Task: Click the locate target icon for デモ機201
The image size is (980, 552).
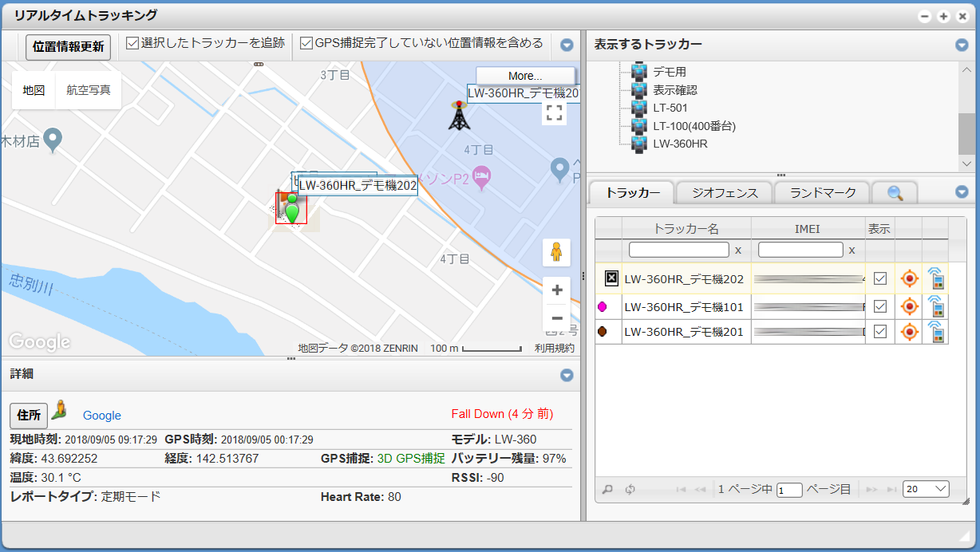Action: point(909,332)
